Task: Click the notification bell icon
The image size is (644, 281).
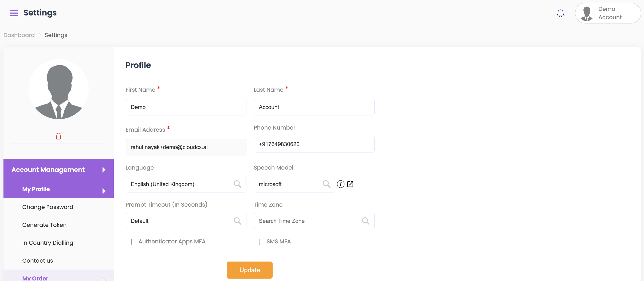Action: coord(560,13)
